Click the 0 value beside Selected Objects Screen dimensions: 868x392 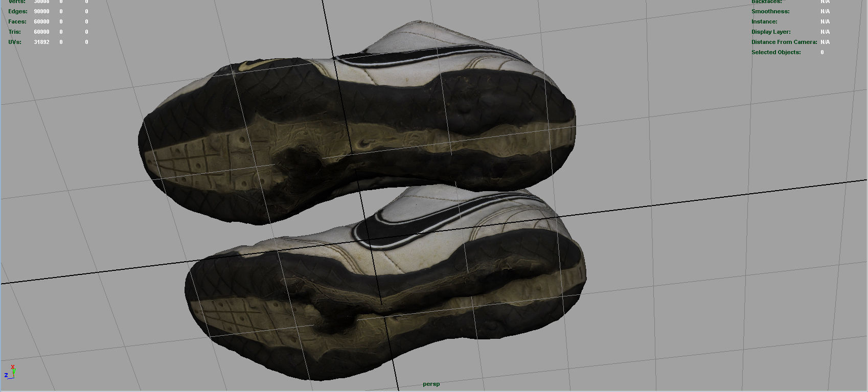coord(822,52)
